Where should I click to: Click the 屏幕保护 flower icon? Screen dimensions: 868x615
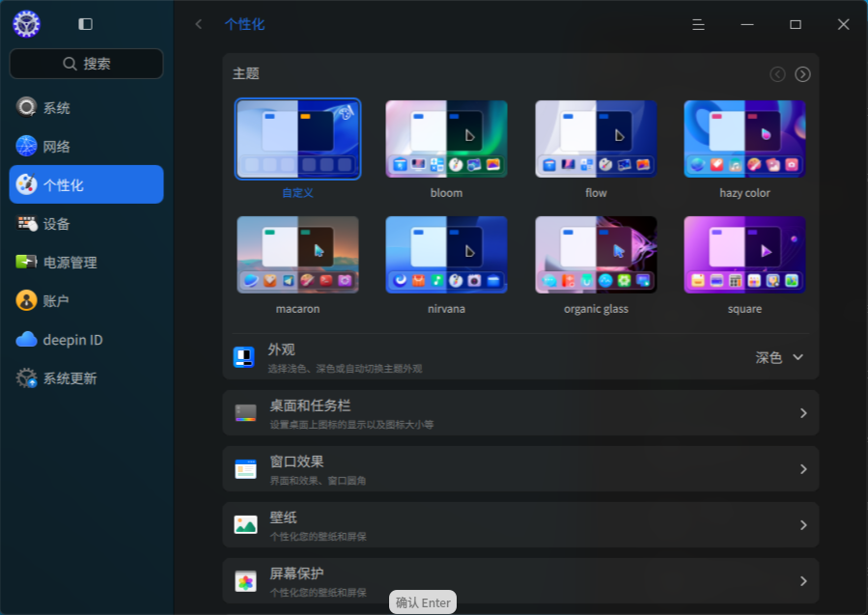point(246,581)
